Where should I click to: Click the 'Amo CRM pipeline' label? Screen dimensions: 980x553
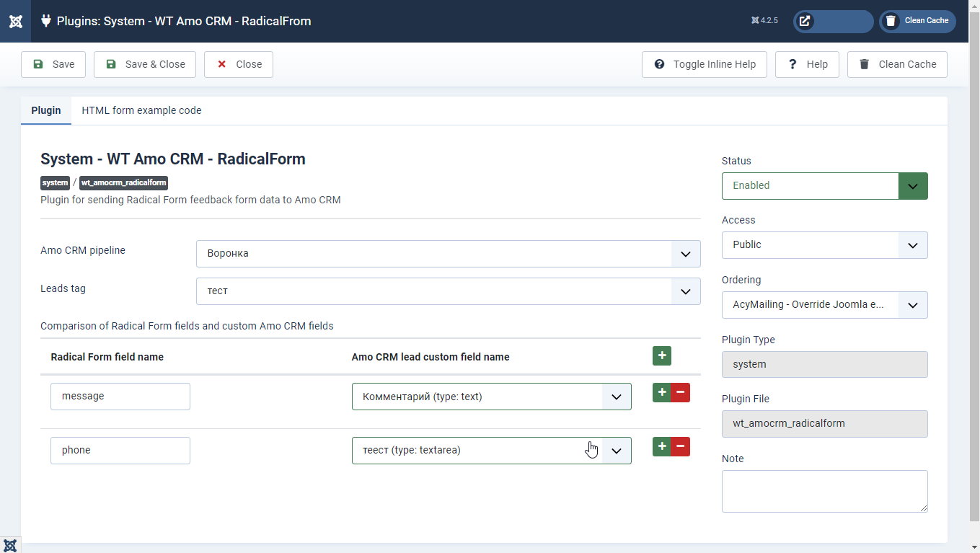83,250
